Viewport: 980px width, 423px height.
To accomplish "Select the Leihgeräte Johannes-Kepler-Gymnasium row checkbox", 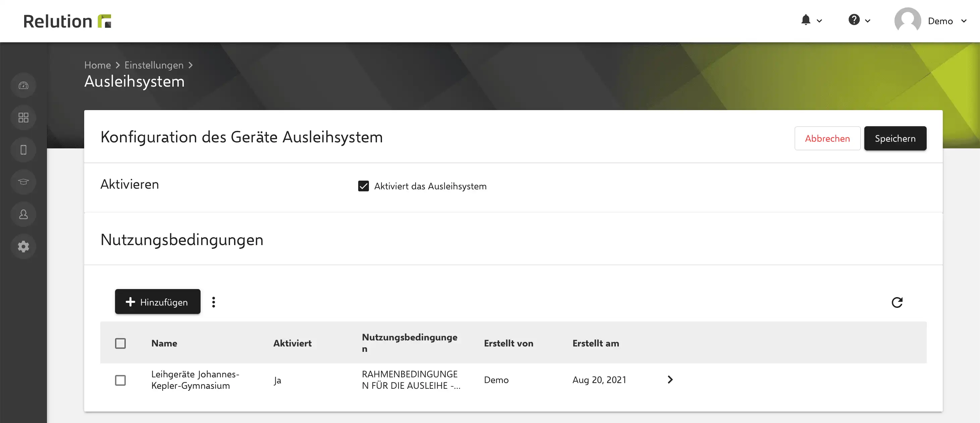I will pyautogui.click(x=120, y=380).
